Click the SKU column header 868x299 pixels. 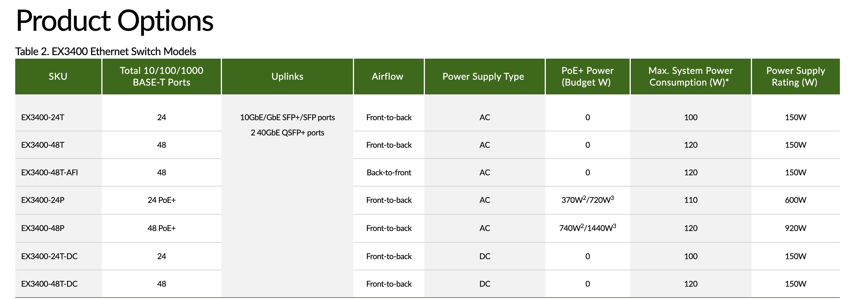point(58,77)
